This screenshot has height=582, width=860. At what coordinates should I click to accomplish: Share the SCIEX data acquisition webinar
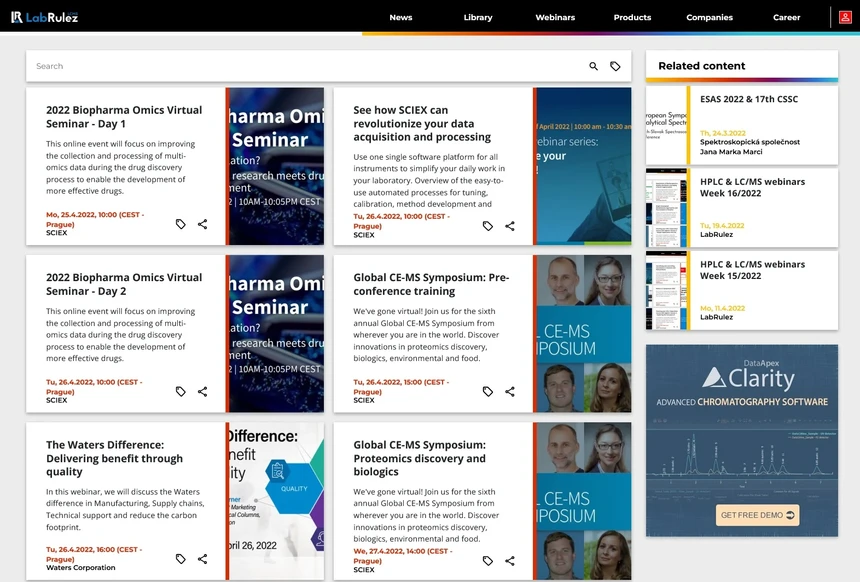pos(510,226)
